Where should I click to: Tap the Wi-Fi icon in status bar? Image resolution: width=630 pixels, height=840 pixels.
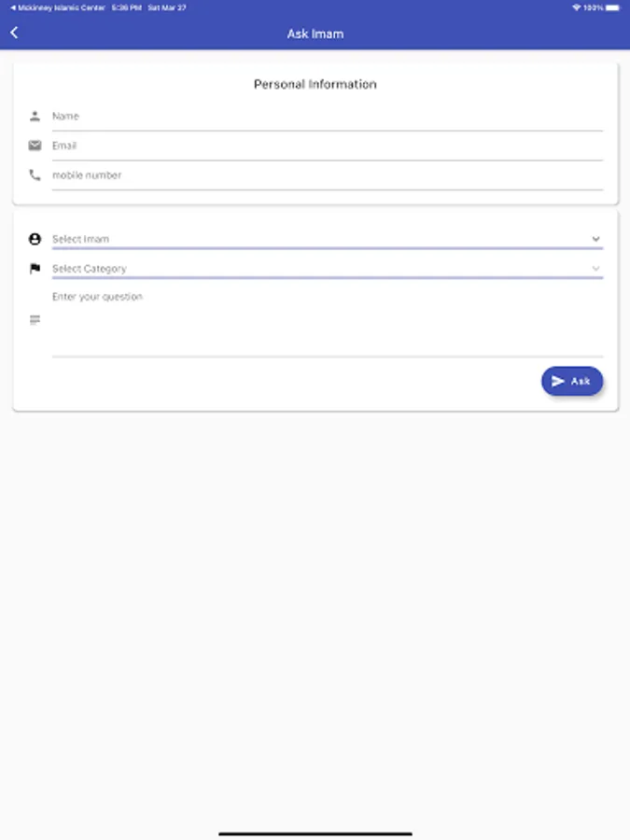tap(576, 7)
